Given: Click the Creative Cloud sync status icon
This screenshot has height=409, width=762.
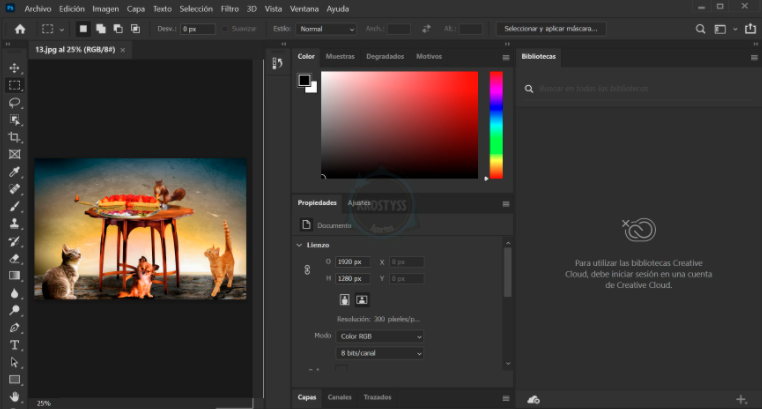Looking at the screenshot, I should pyautogui.click(x=534, y=399).
